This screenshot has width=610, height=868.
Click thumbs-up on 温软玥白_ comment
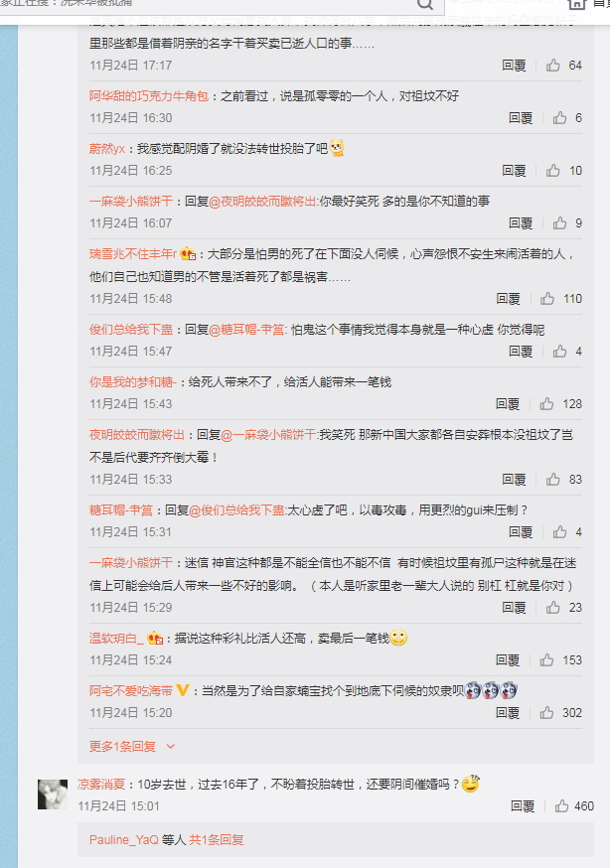point(546,659)
